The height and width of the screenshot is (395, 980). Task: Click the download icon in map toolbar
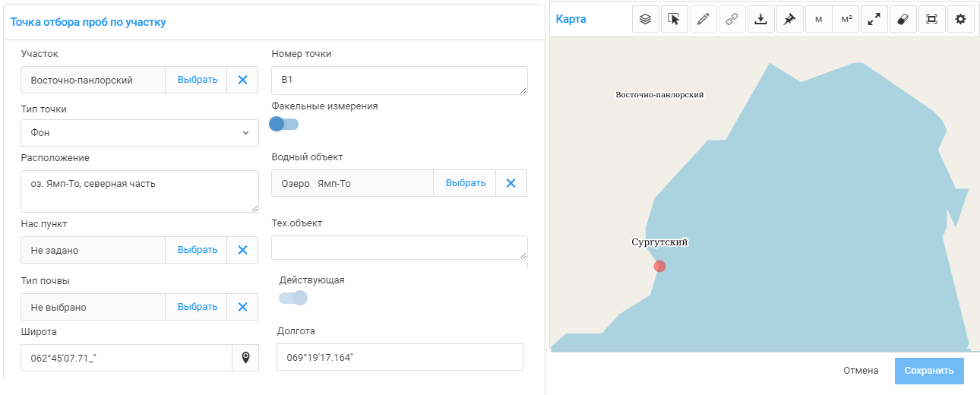point(760,20)
